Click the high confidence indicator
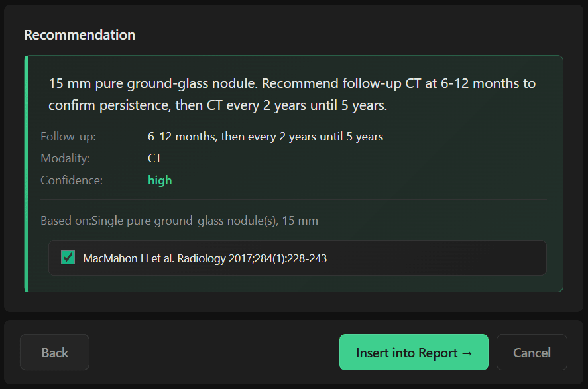Viewport: 588px width, 389px height. (159, 180)
